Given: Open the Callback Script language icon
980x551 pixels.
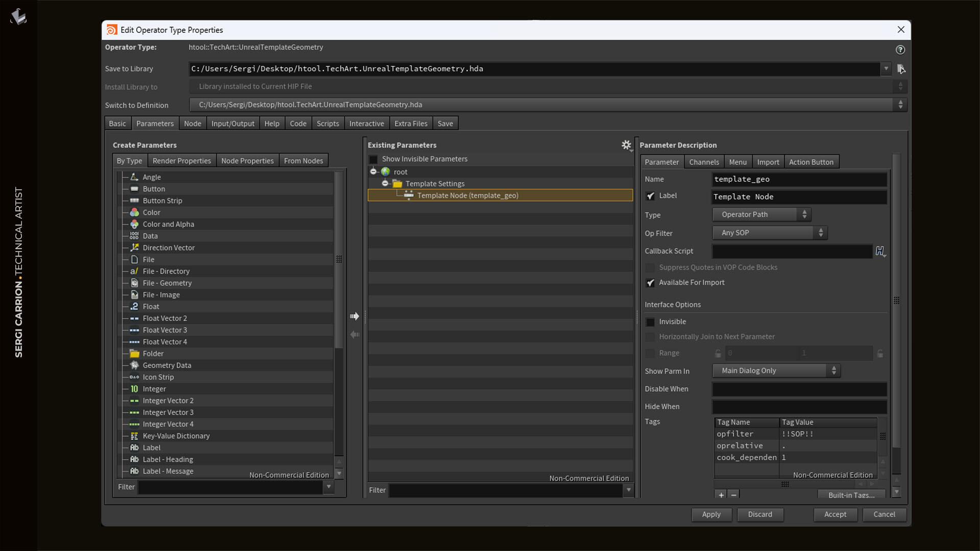Looking at the screenshot, I should 880,251.
